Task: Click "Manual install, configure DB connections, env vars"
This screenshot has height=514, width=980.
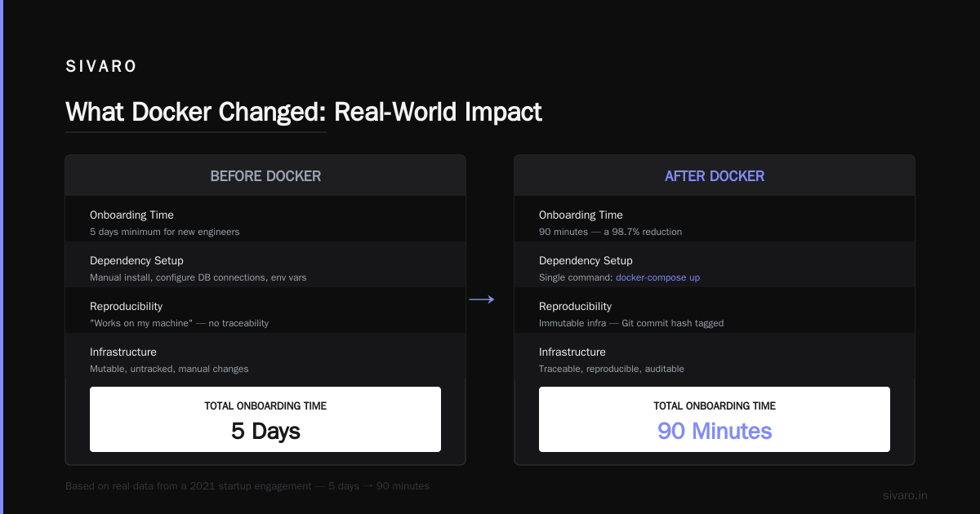Action: tap(198, 277)
